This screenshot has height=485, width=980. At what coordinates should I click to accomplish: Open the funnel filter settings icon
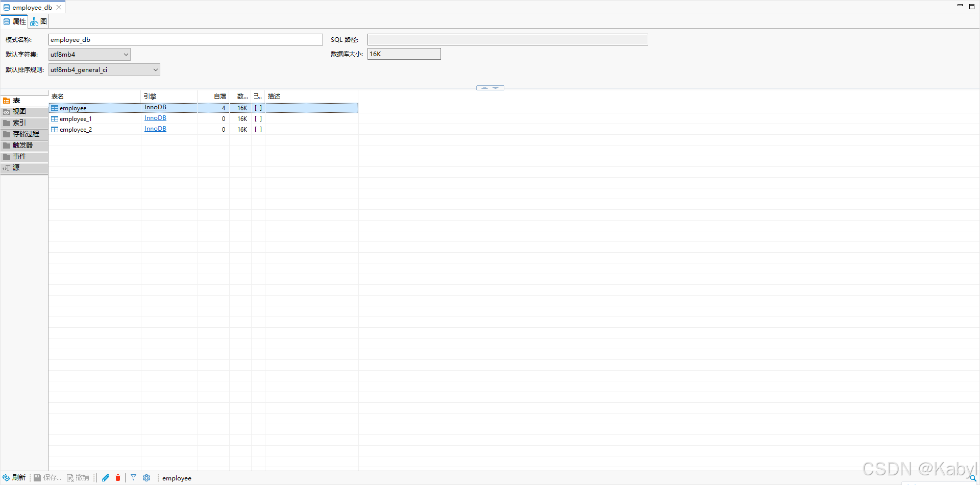click(x=133, y=478)
